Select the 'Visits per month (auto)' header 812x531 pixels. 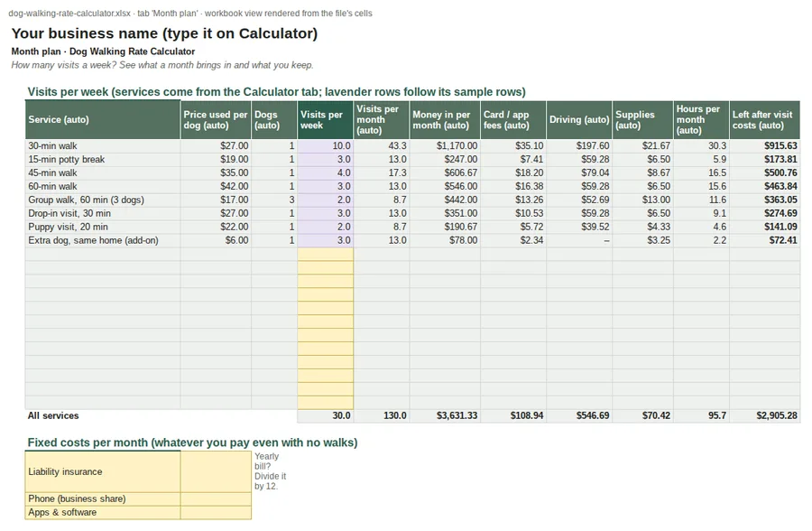click(x=382, y=120)
